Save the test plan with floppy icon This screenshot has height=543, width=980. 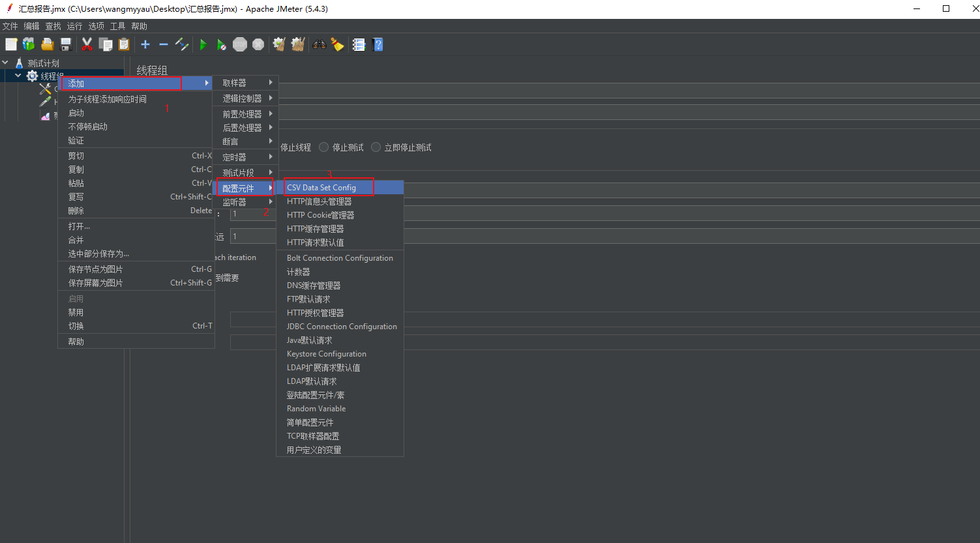pos(65,44)
